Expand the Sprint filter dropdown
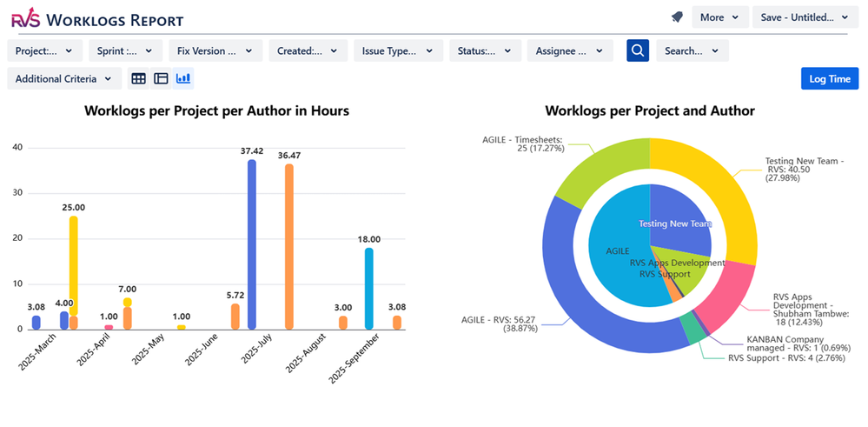Image resolution: width=868 pixels, height=427 pixels. 125,51
